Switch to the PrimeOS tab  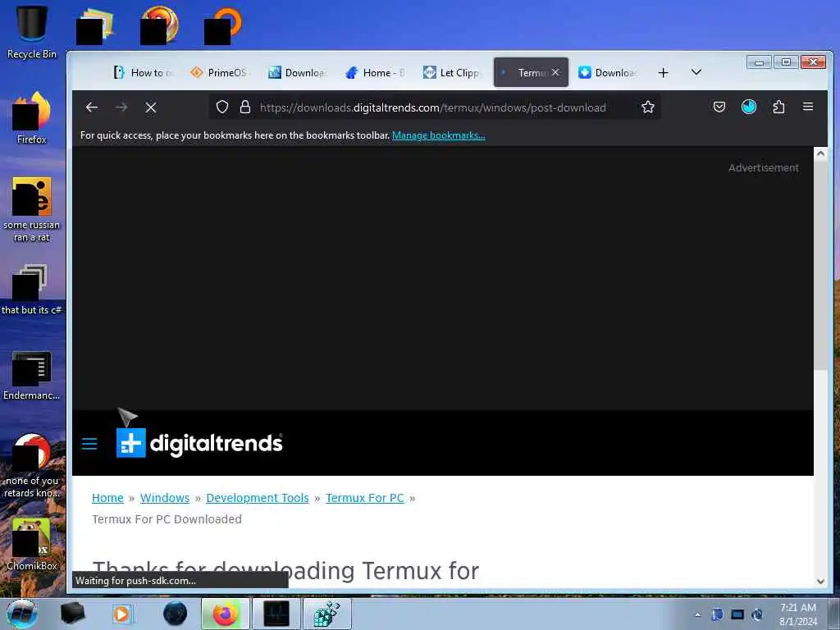(x=218, y=72)
